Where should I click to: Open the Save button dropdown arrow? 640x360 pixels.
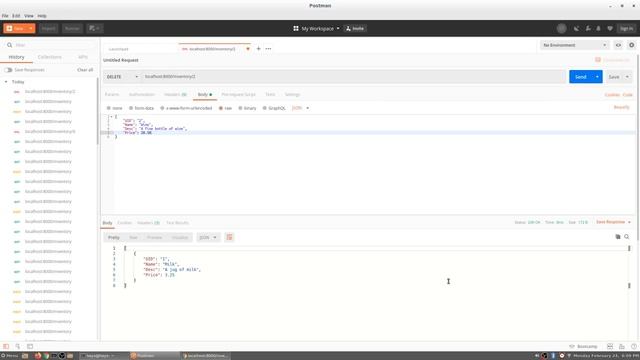point(627,77)
